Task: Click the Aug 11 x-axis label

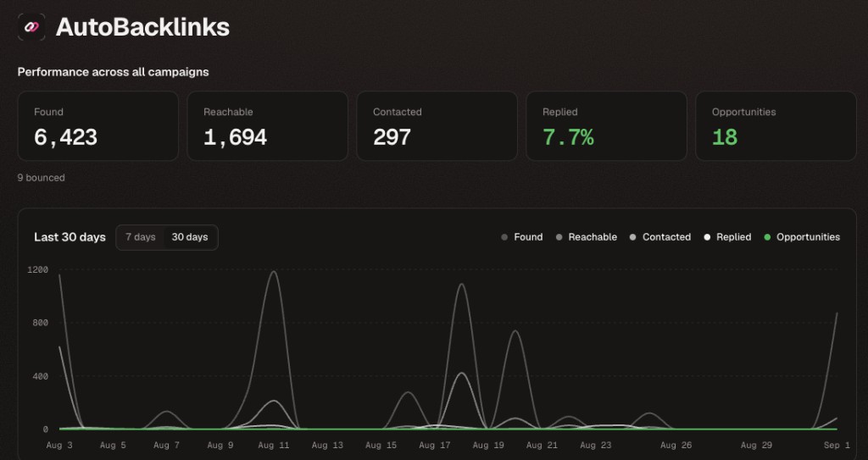Action: pyautogui.click(x=274, y=445)
